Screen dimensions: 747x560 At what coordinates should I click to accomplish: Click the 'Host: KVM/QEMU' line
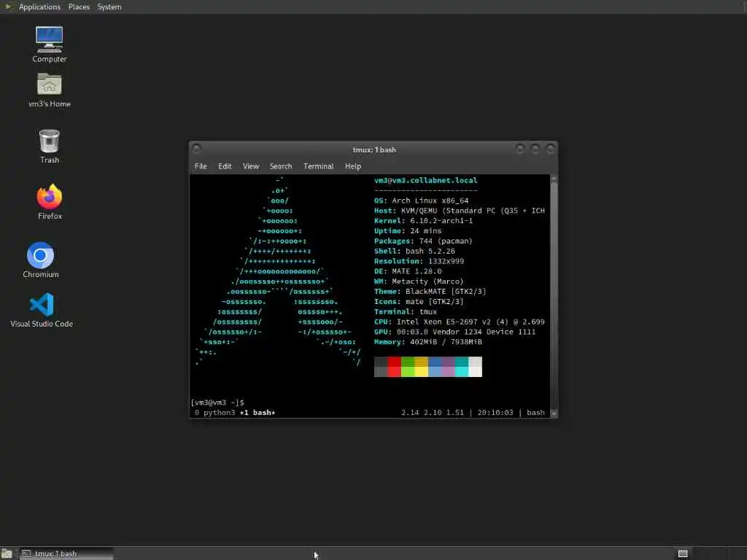pos(460,211)
